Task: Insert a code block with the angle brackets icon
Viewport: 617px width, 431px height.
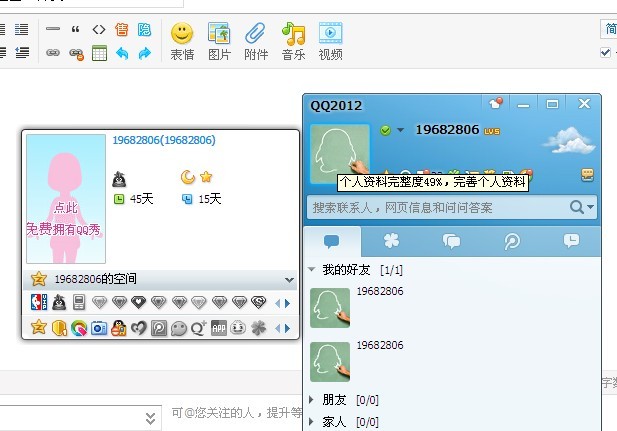Action: point(99,29)
